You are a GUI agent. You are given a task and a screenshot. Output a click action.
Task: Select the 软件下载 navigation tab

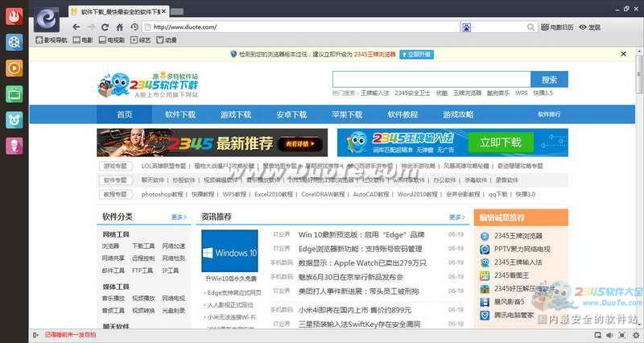click(180, 114)
